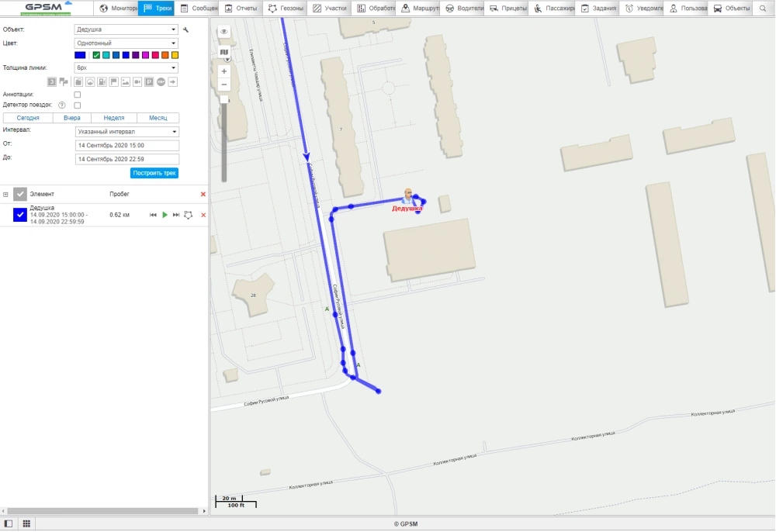Screen dimensions: 776x532
Task: Play the Дедушка track
Action: [x=165, y=215]
